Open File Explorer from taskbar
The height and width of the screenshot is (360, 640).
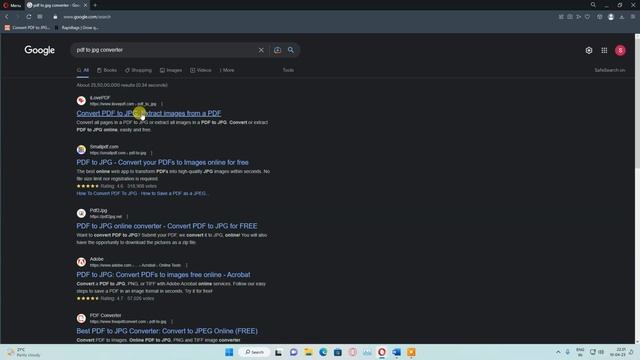[308, 352]
